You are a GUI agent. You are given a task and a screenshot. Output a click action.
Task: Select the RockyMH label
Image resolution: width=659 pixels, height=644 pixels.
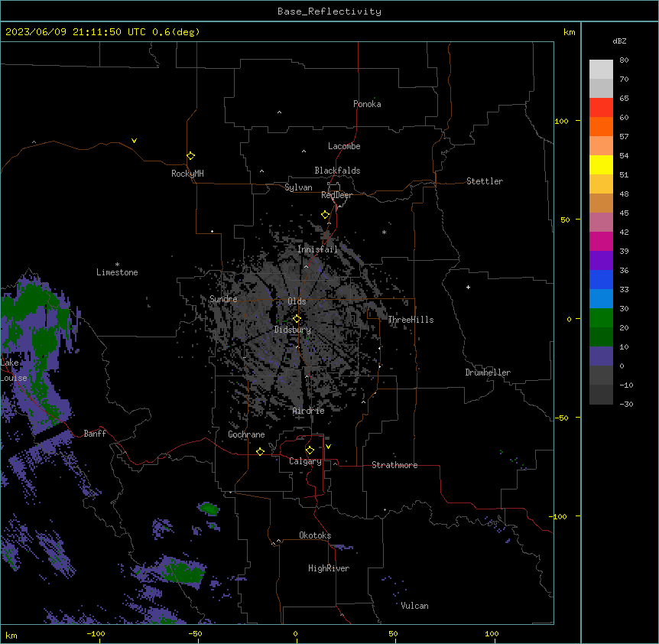tap(187, 173)
